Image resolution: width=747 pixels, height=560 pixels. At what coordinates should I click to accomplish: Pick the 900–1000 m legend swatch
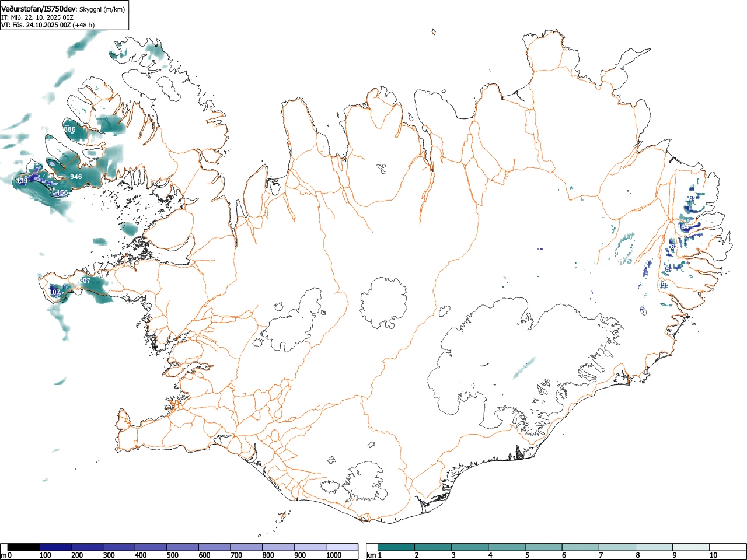coord(310,547)
